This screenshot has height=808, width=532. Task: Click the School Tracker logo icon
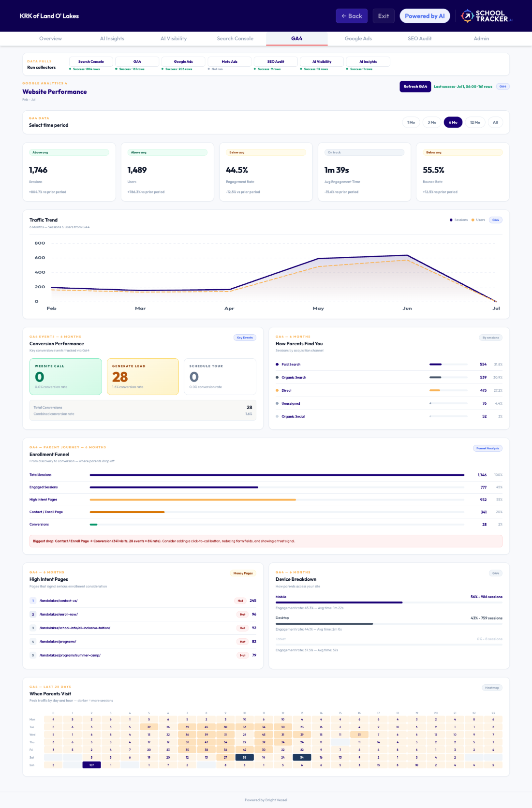tap(467, 16)
